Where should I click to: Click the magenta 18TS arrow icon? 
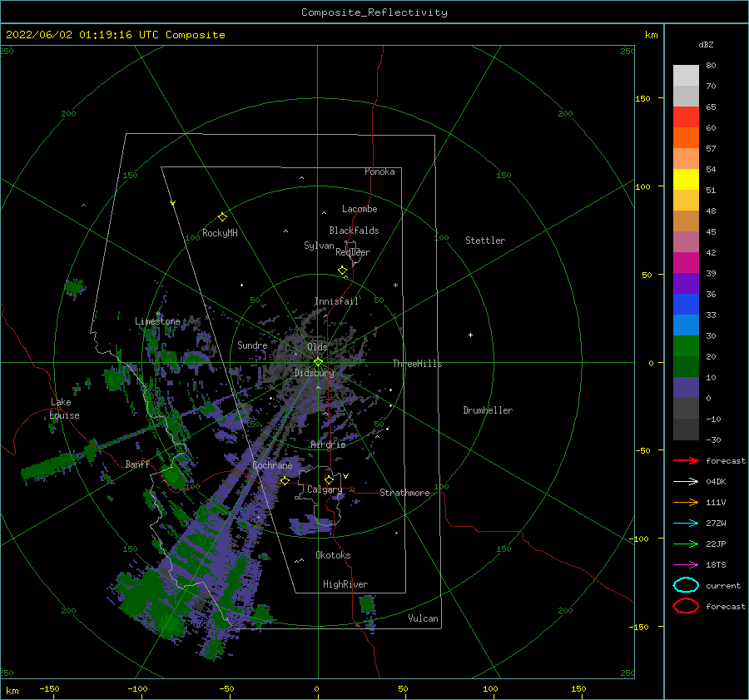click(x=686, y=565)
